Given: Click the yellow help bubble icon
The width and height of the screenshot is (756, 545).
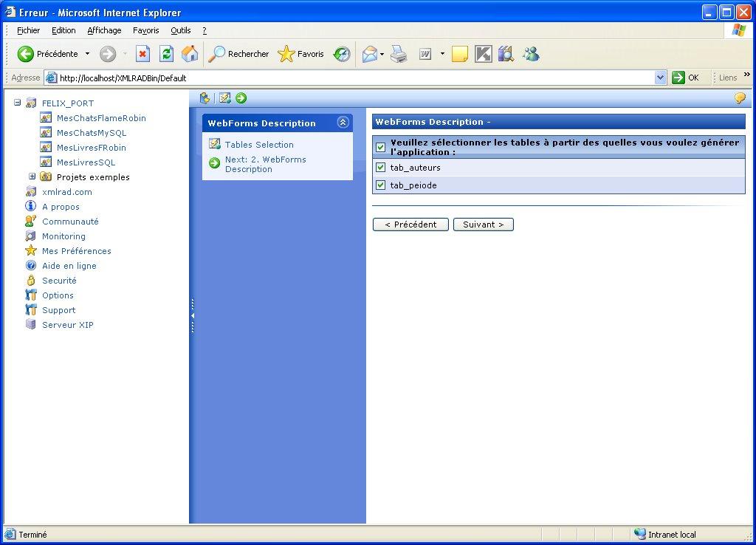Looking at the screenshot, I should (739, 98).
